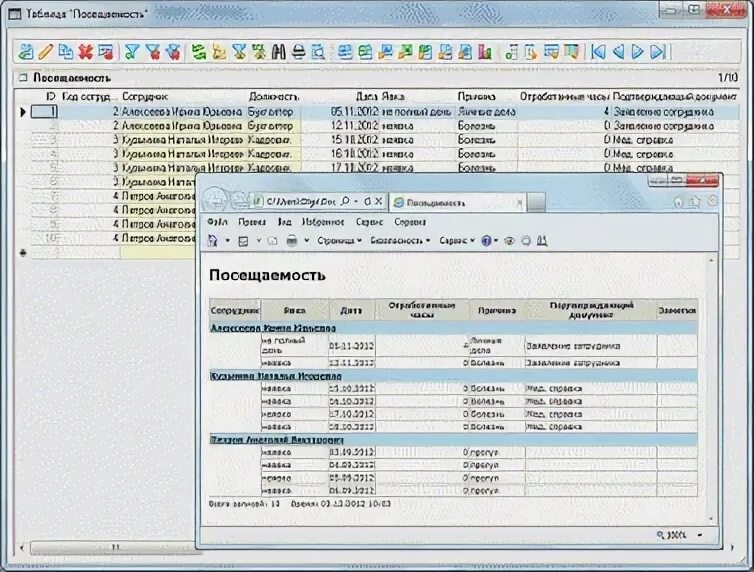Viewport: 754px width, 572px height.
Task: Open the Файл menu
Action: tap(217, 222)
